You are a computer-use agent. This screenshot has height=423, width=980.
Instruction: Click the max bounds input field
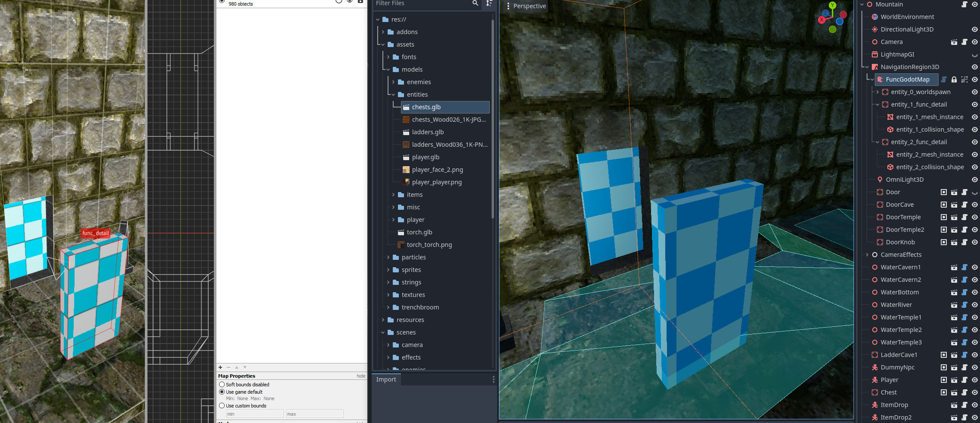pyautogui.click(x=315, y=414)
